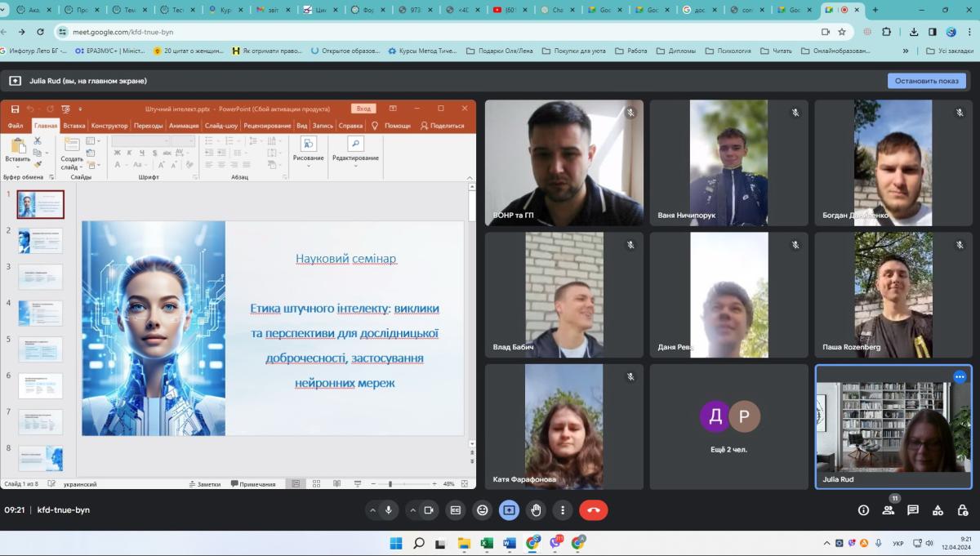Open the Переходы ribbon tab

[x=148, y=126]
